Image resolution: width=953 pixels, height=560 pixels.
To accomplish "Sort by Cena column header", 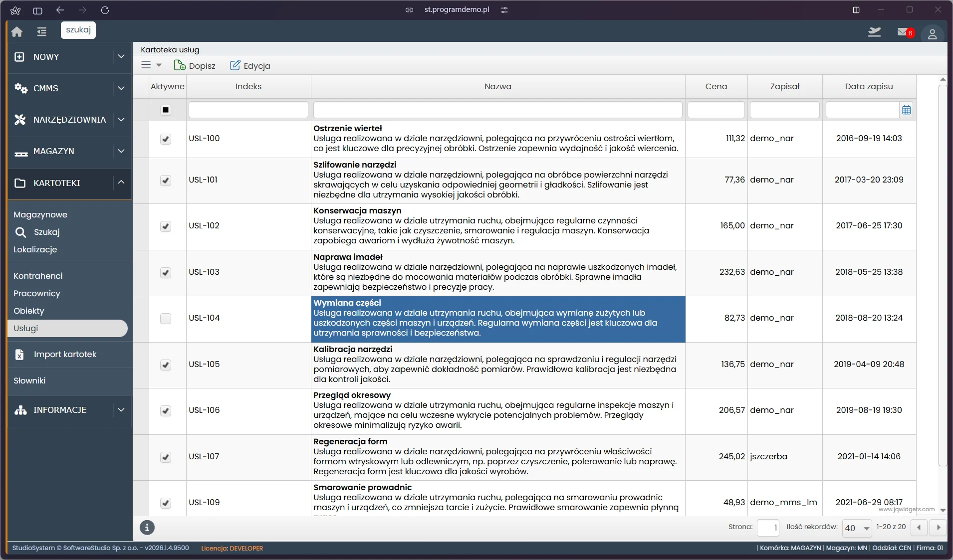I will [x=716, y=86].
